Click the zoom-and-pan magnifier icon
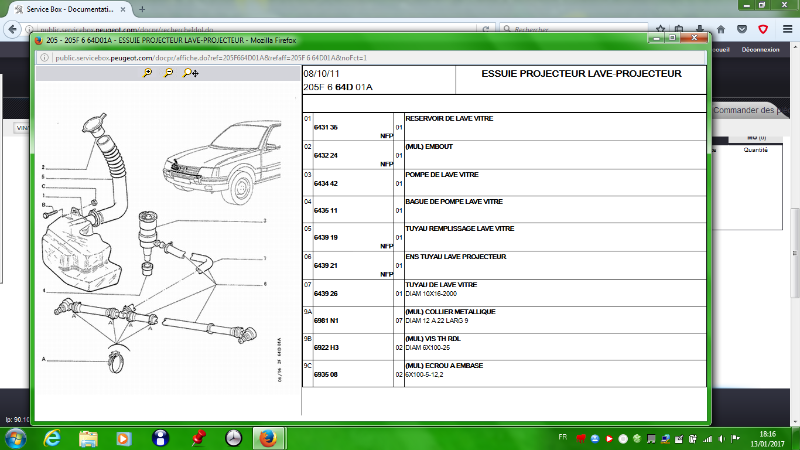 190,74
